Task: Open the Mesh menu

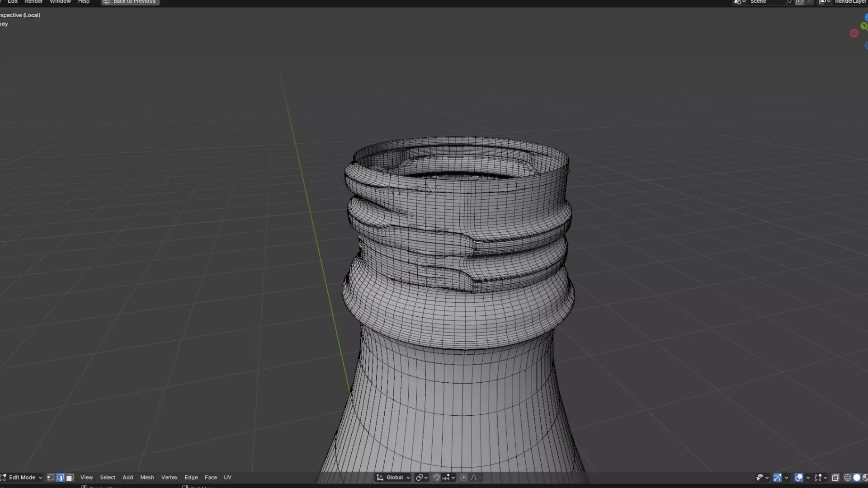Action: [x=147, y=478]
